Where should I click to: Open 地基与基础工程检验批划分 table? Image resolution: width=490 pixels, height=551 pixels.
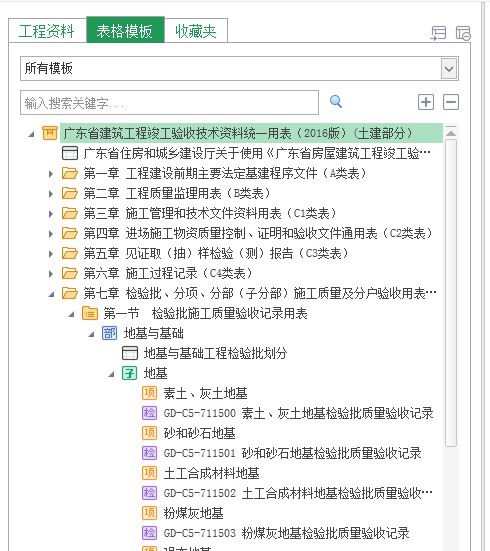point(215,353)
